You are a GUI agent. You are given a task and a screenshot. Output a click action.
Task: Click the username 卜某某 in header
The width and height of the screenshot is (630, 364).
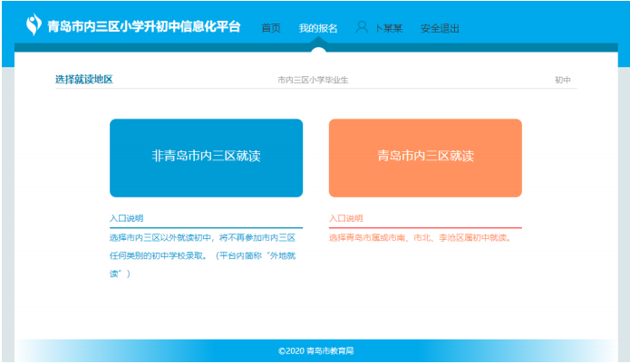point(388,28)
